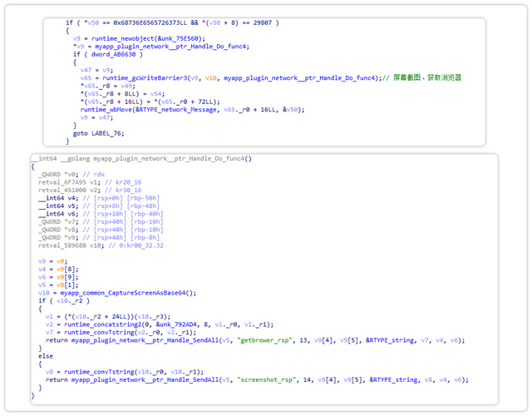The width and height of the screenshot is (532, 416).
Task: Click the value 29807 in the if condition
Action: (x=263, y=22)
